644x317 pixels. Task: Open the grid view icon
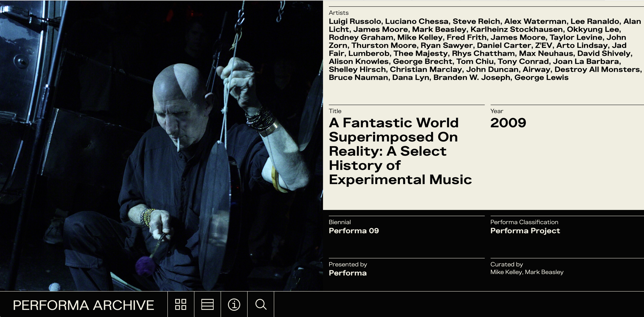[181, 304]
